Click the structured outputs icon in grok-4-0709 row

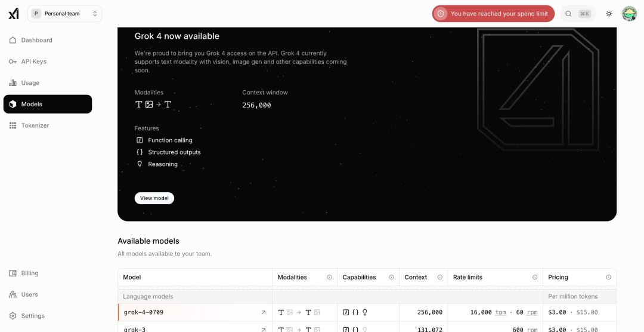(355, 313)
